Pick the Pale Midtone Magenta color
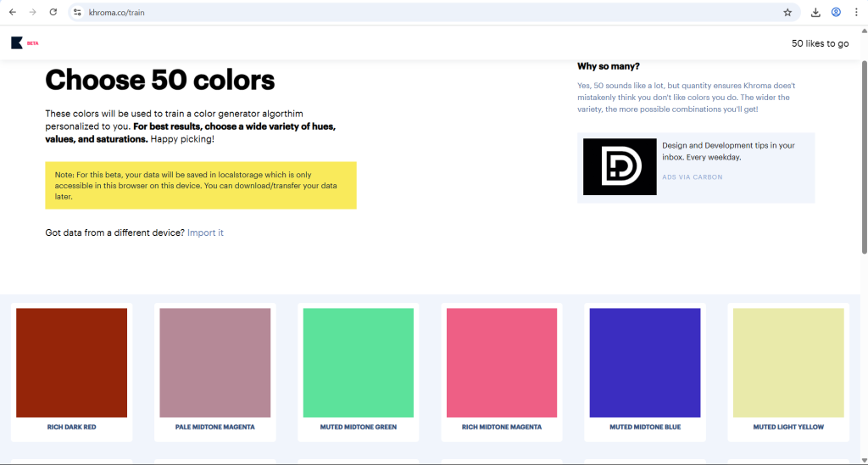Screen dimensions: 868x465 click(215, 363)
